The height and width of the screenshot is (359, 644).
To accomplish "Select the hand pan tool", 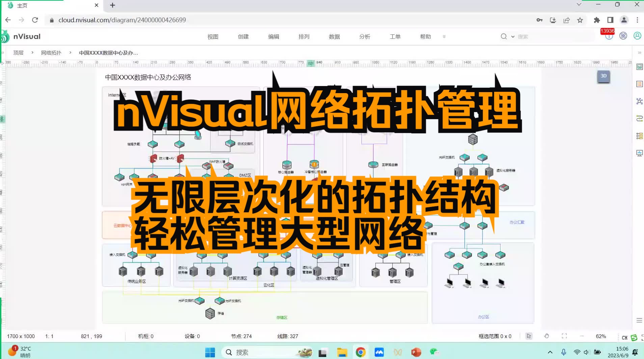I will 546,336.
